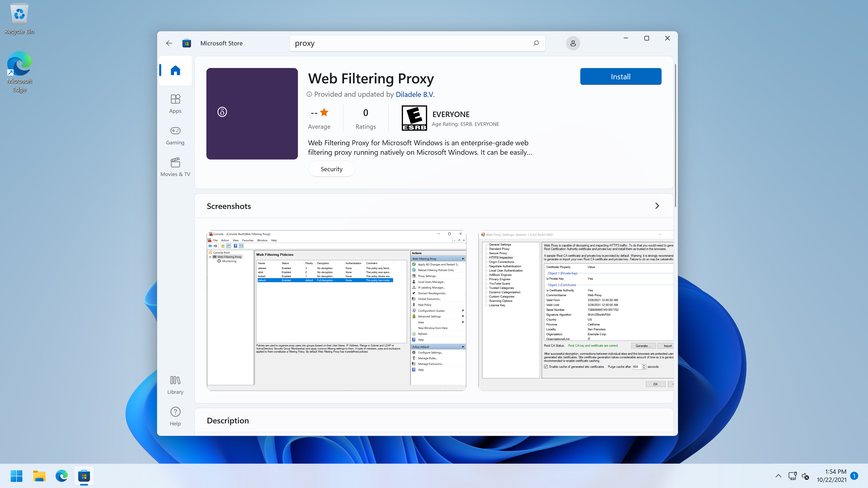Click the Microsoft Store logo icon

point(187,43)
